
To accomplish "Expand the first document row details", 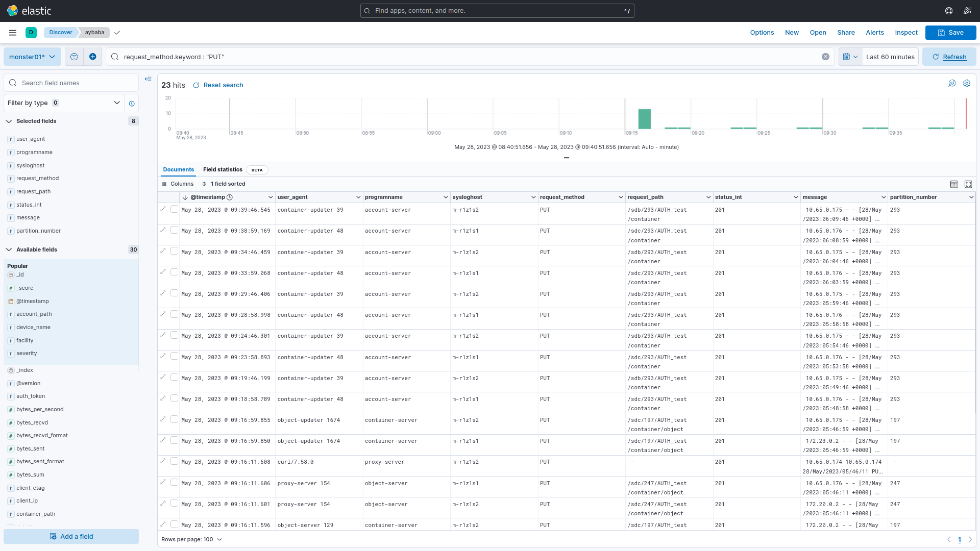I will (163, 209).
